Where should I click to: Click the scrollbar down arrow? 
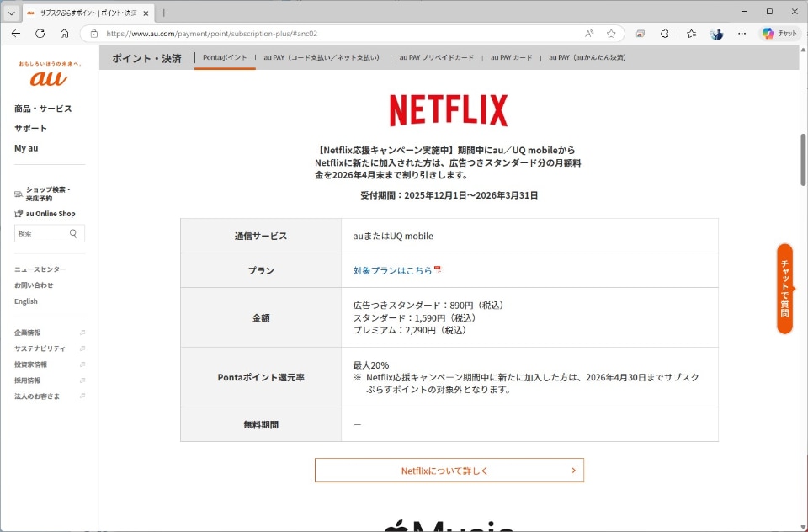[x=803, y=527]
